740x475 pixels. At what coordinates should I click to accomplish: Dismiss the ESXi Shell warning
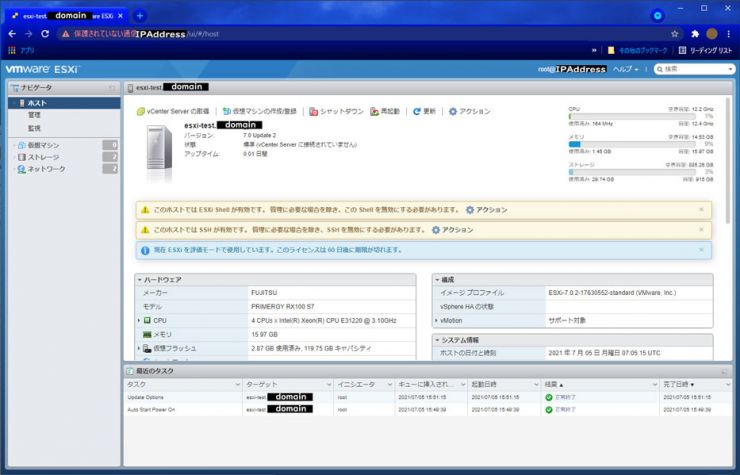pyautogui.click(x=701, y=209)
